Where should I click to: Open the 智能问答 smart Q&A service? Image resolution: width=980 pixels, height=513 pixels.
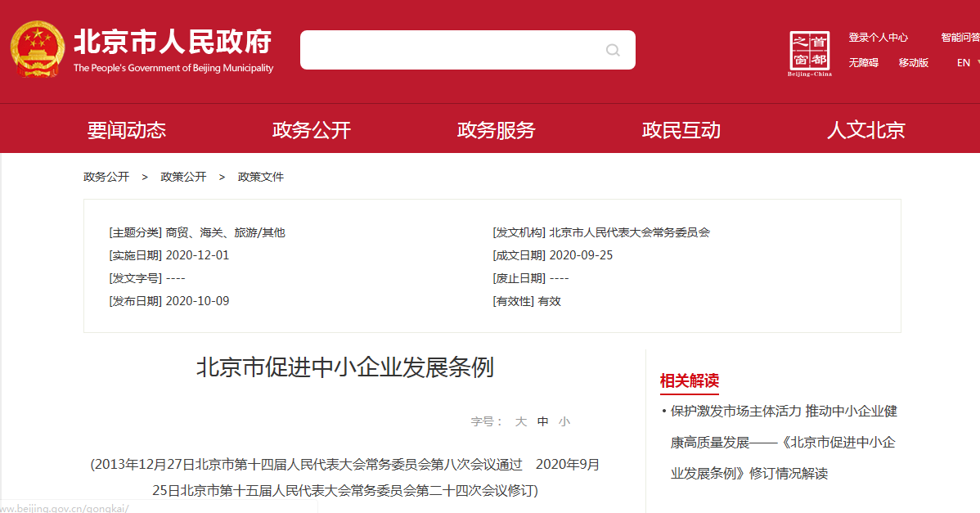coord(962,37)
